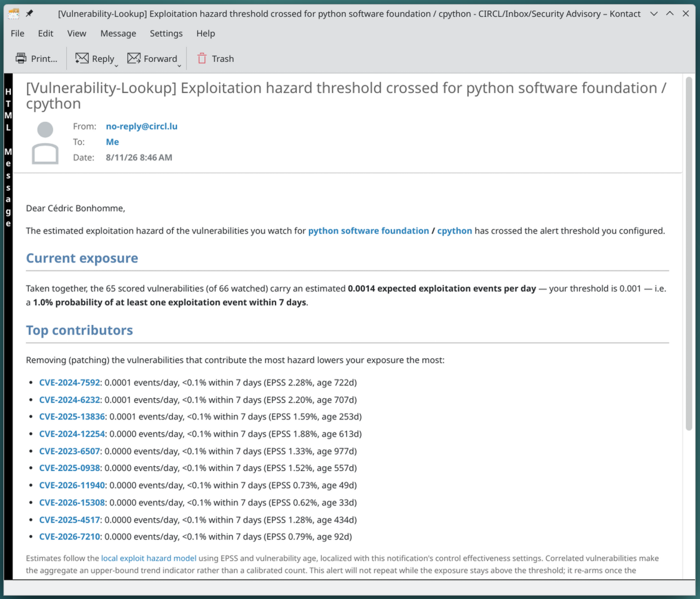
Task: Open the Edit menu
Action: click(x=46, y=33)
